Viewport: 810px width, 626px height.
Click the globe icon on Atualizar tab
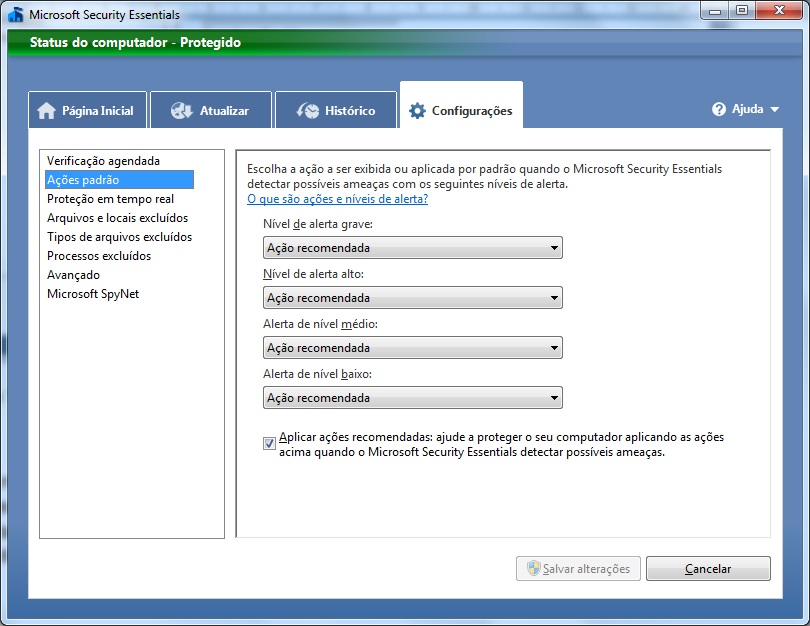181,111
